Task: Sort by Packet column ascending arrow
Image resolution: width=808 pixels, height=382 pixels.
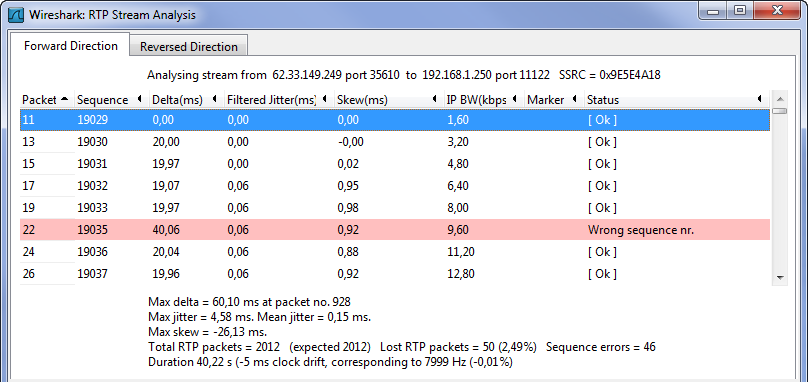Action: coord(64,98)
